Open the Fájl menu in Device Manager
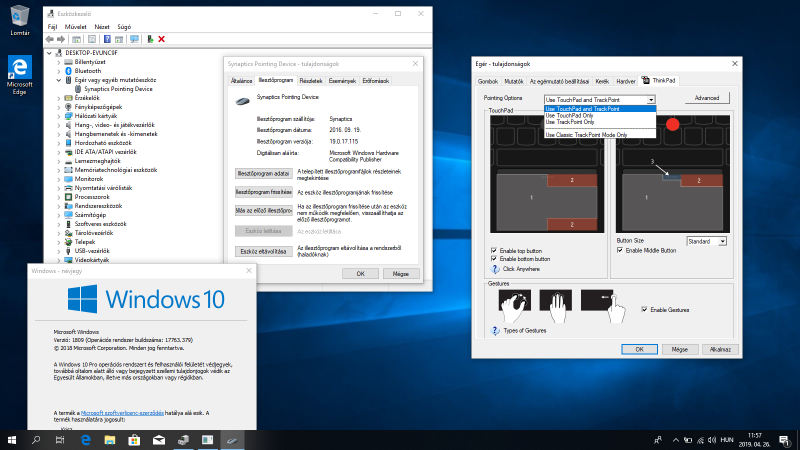Viewport: 800px width, 450px height. point(52,27)
